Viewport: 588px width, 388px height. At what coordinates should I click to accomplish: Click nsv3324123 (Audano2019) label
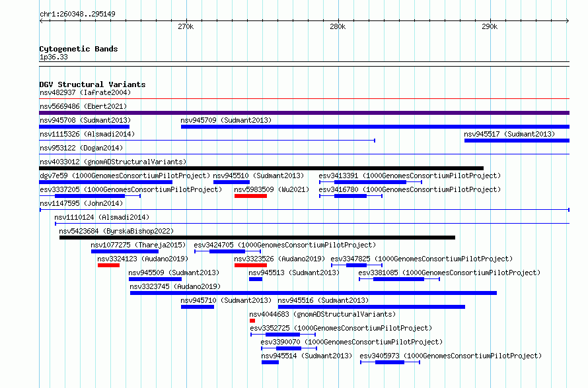pyautogui.click(x=143, y=259)
